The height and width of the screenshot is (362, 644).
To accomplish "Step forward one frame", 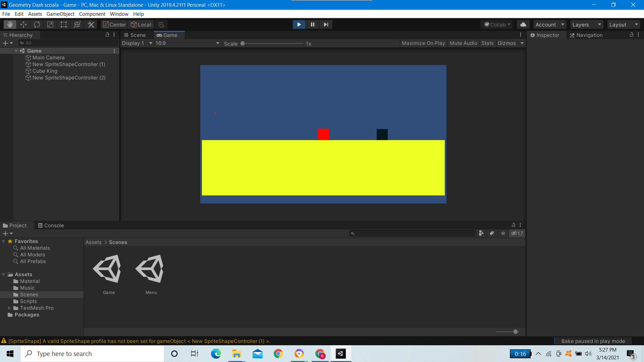I will (x=326, y=24).
